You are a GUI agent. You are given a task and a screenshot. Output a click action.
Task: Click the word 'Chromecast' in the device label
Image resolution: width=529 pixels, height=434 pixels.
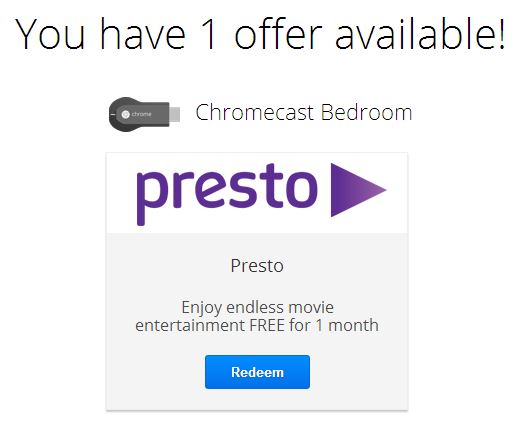[x=255, y=112]
